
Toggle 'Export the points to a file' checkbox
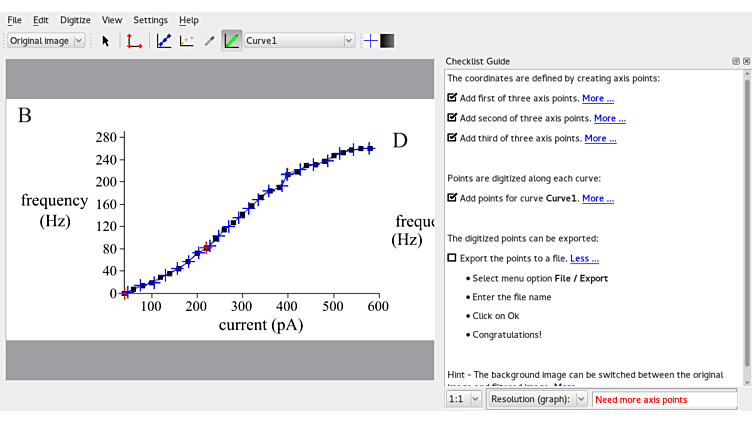452,258
